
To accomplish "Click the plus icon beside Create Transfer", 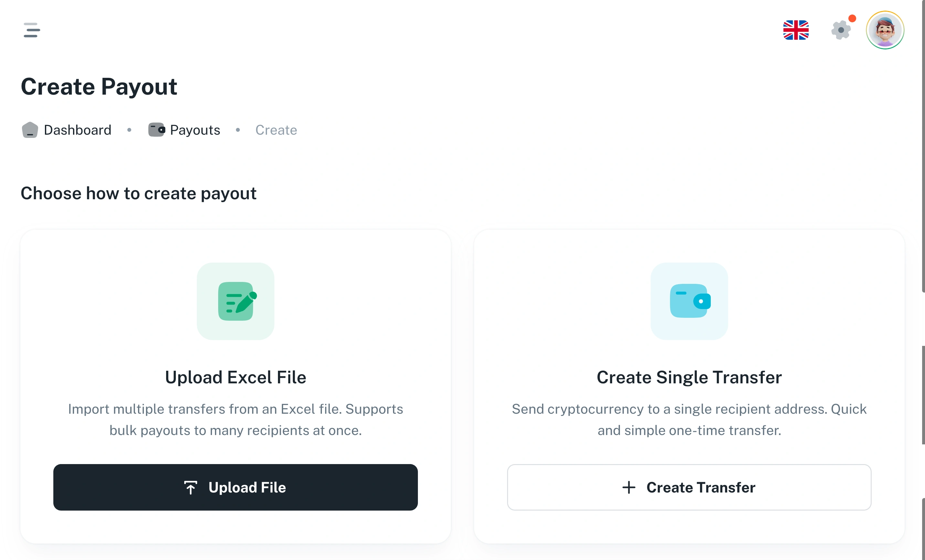I will [629, 487].
